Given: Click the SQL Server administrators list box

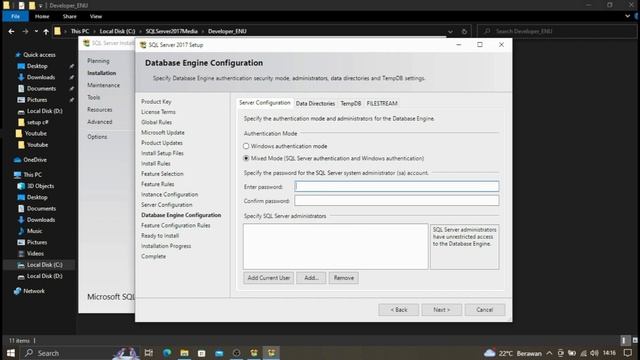Looking at the screenshot, I should pyautogui.click(x=336, y=246).
